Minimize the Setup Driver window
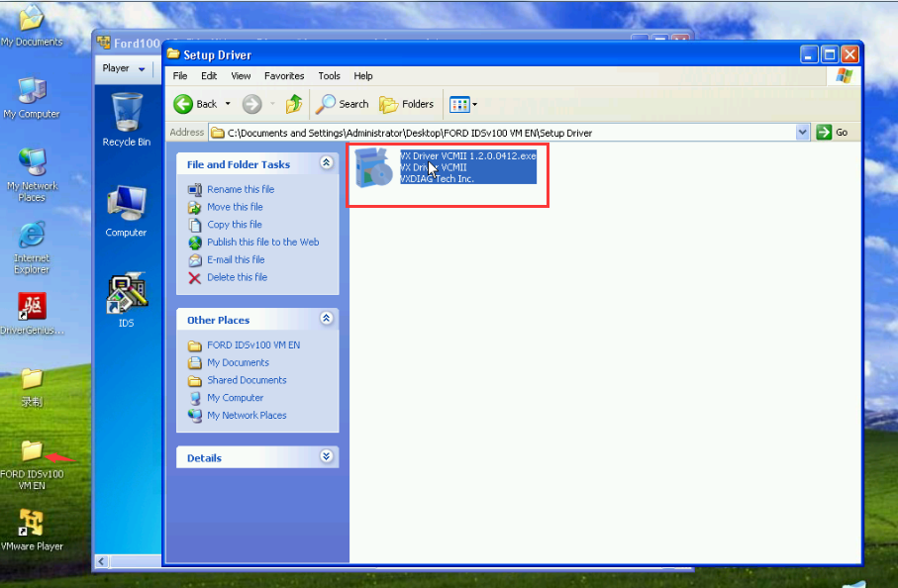This screenshot has width=898, height=588. coord(809,54)
